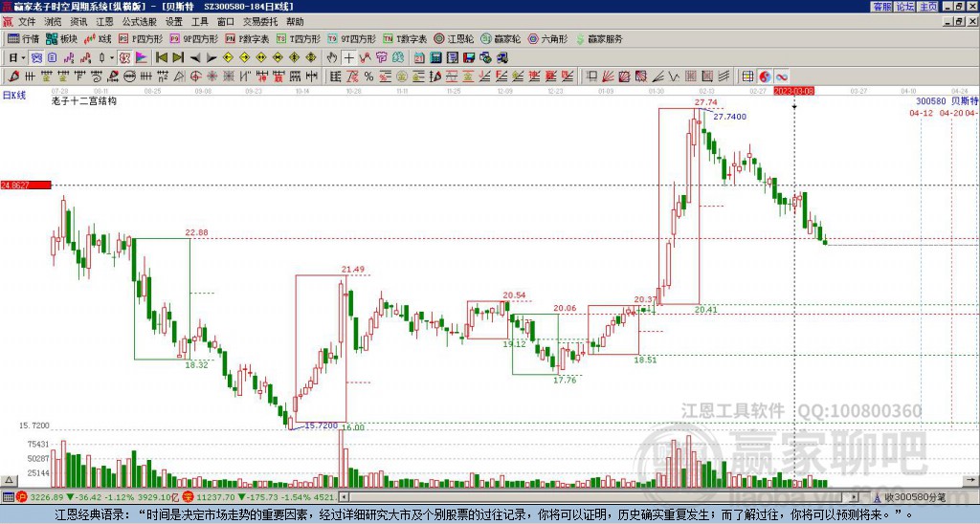
Task: Open the 文件 menu
Action: click(x=27, y=22)
